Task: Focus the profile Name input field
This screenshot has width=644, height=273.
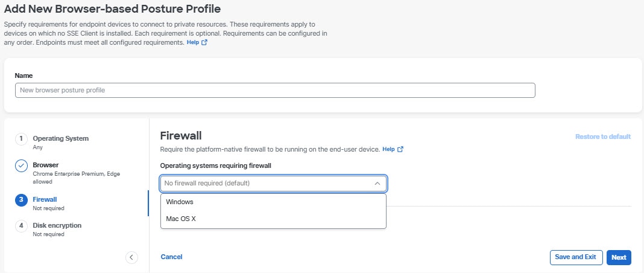Action: pyautogui.click(x=275, y=91)
